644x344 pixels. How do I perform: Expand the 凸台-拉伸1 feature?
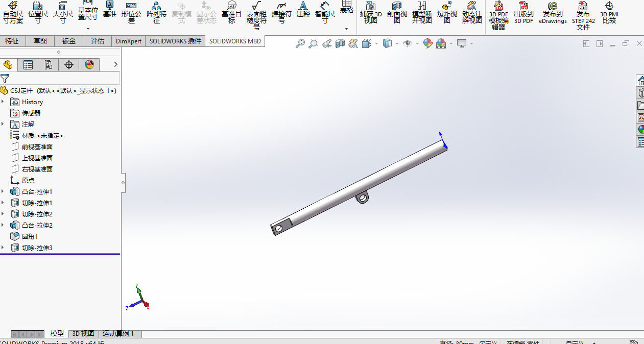[3, 191]
